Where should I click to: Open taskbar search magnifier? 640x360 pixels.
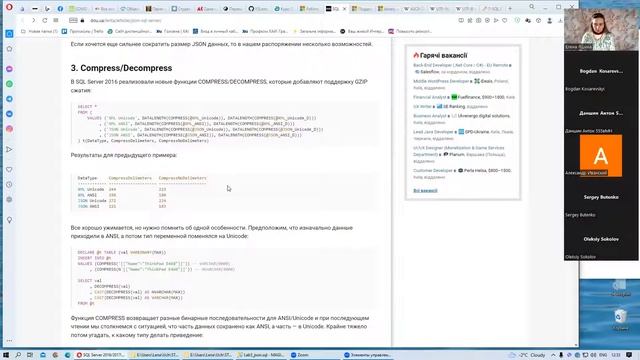[18, 355]
